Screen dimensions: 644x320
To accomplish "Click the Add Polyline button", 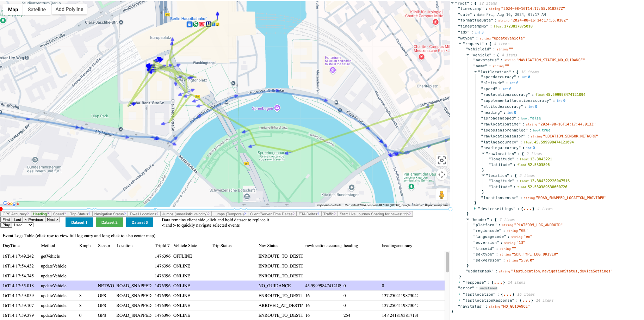I will click(69, 9).
